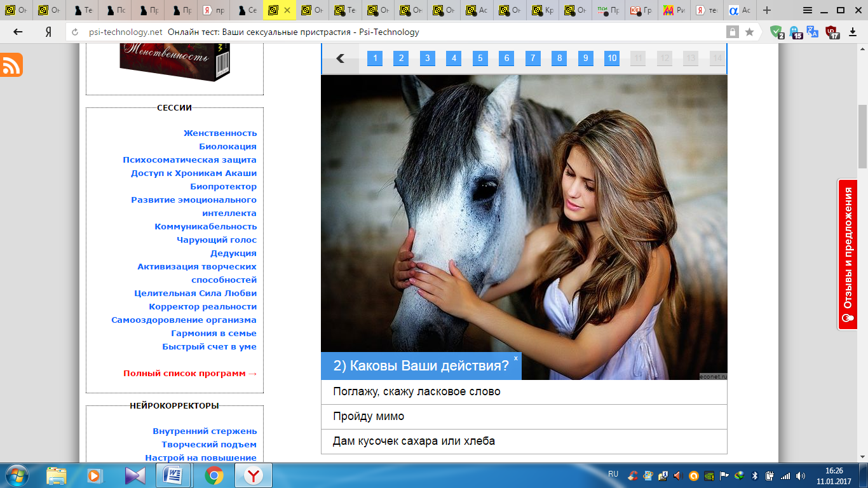Open the 'Биопротектор' link
The image size is (868, 488).
click(x=224, y=186)
